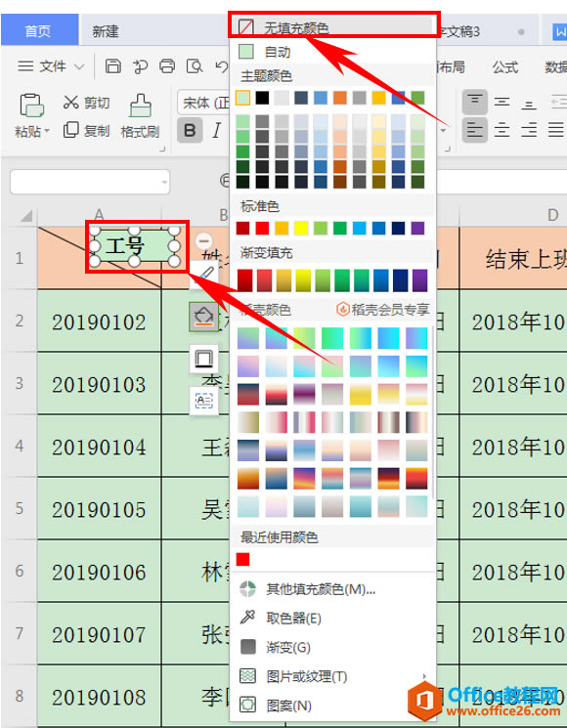Screen dimensions: 567x728
Task: Align text to vertical middle
Action: pyautogui.click(x=502, y=102)
